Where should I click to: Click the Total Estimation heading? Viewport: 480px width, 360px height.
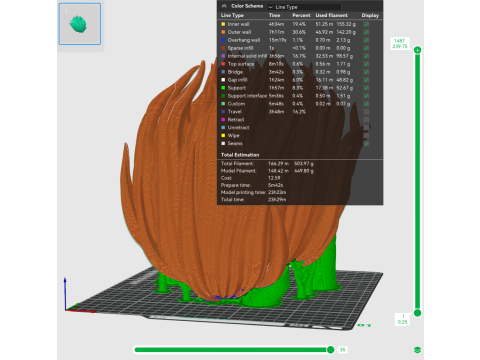pos(240,155)
